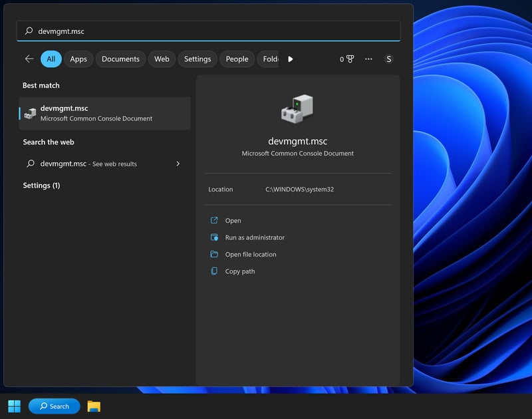Viewport: 532px width, 419px height.
Task: Click the back arrow in search panel
Action: [x=29, y=59]
